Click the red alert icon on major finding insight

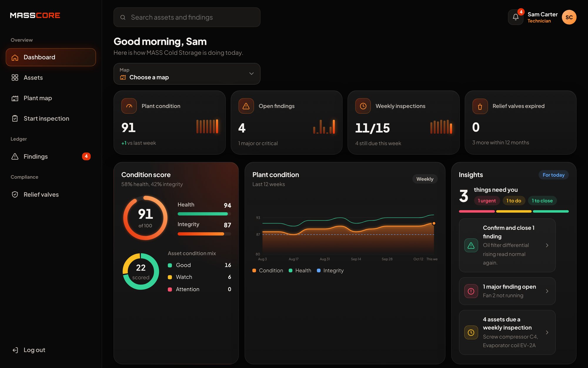(471, 291)
